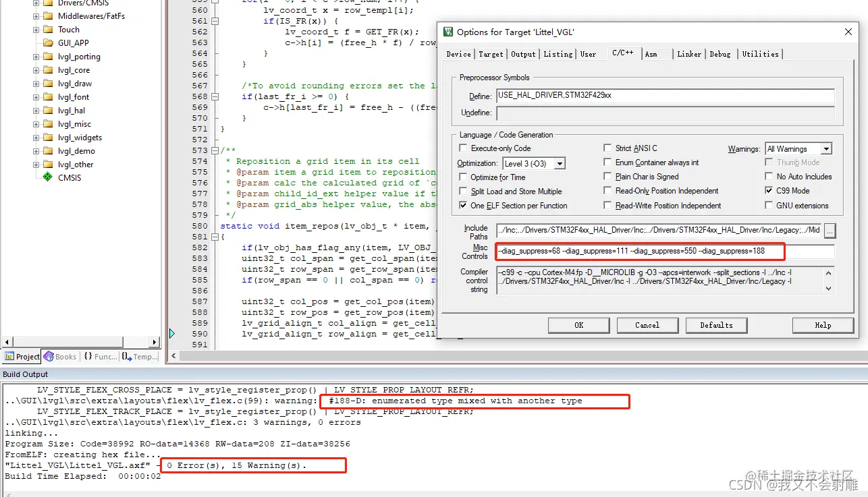Viewport: 868px width, 497px height.
Task: Expand the lvgl_widgets group
Action: (x=36, y=138)
